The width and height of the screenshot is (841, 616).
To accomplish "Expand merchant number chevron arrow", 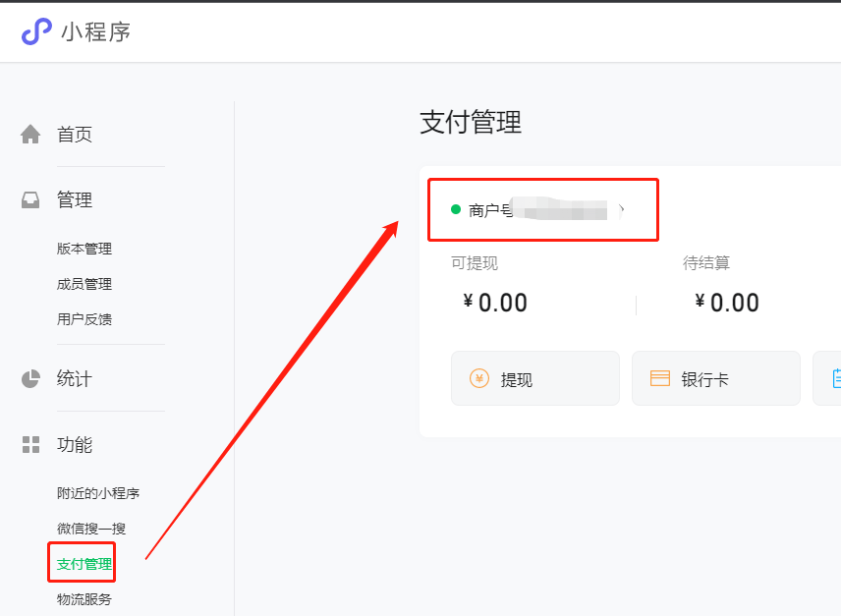I will (621, 209).
